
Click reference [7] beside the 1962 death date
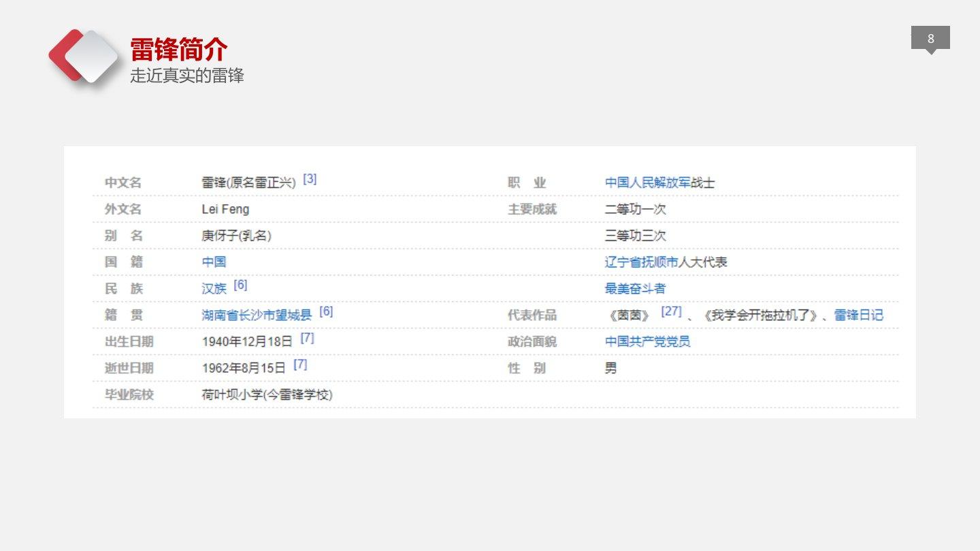300,364
